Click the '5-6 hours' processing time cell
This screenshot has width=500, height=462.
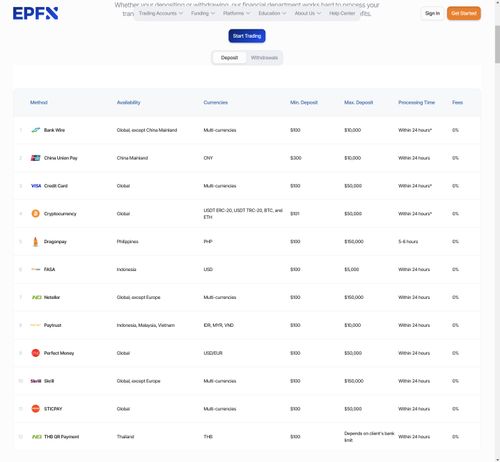(x=408, y=242)
